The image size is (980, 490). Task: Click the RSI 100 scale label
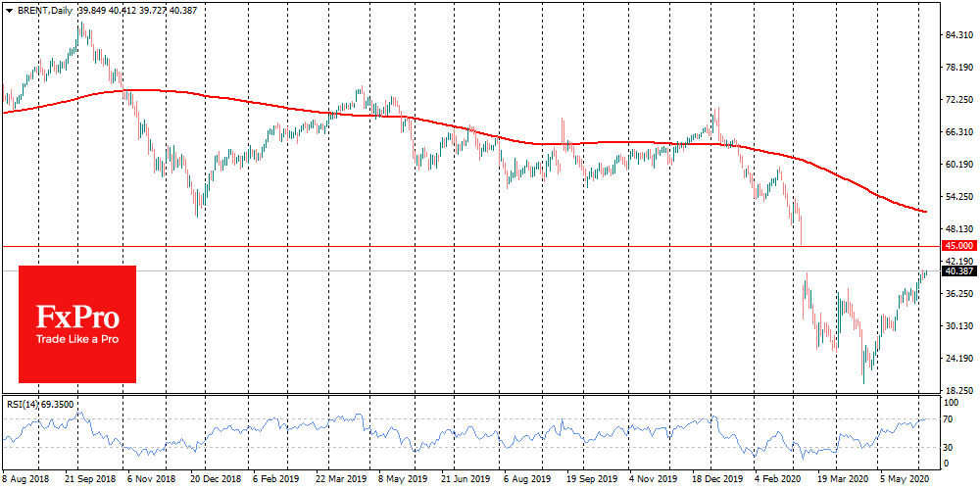click(950, 402)
